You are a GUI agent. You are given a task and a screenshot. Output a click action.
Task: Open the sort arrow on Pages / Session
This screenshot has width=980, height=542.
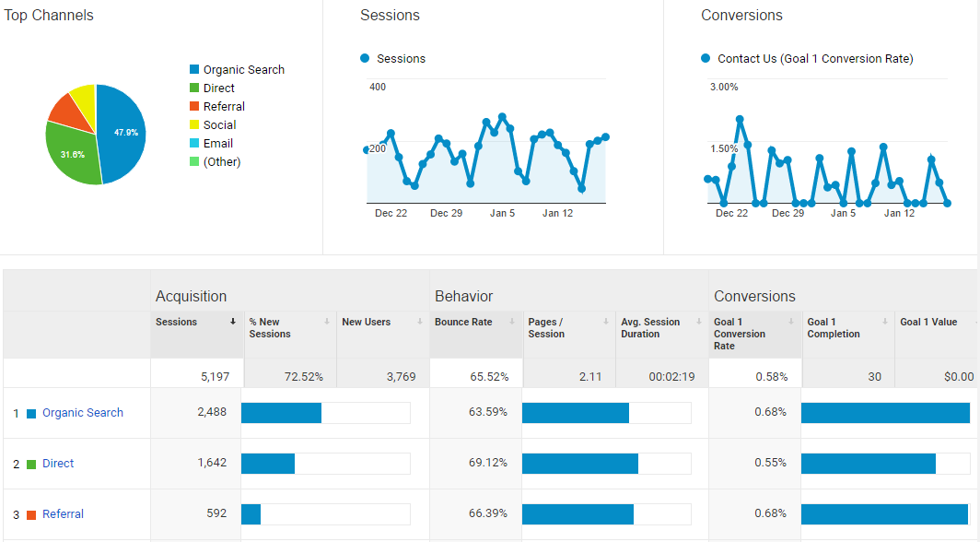point(604,322)
